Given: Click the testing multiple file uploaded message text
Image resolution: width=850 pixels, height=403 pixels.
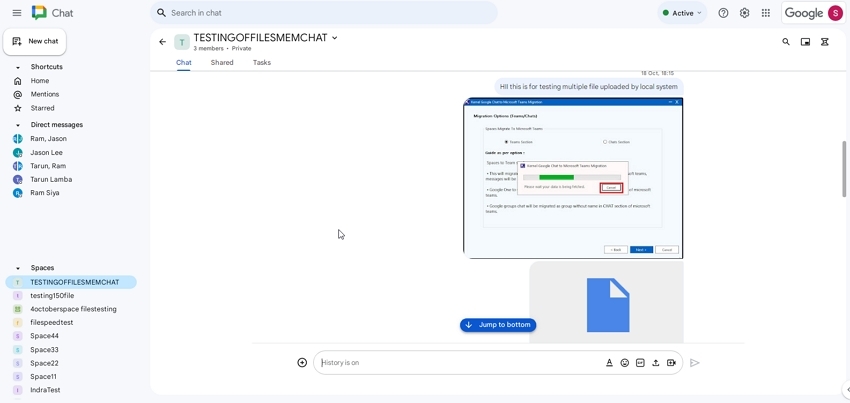Looking at the screenshot, I should (589, 87).
